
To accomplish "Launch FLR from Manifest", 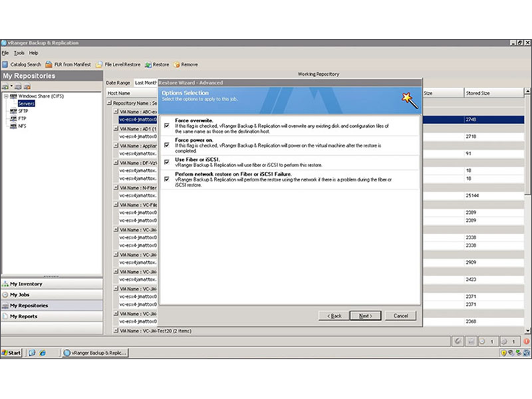I will click(x=68, y=64).
